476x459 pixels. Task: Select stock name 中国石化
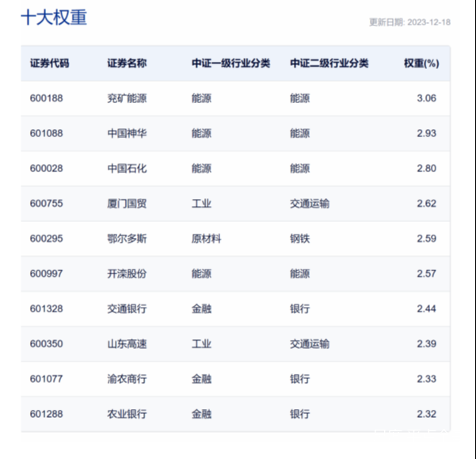pyautogui.click(x=127, y=168)
